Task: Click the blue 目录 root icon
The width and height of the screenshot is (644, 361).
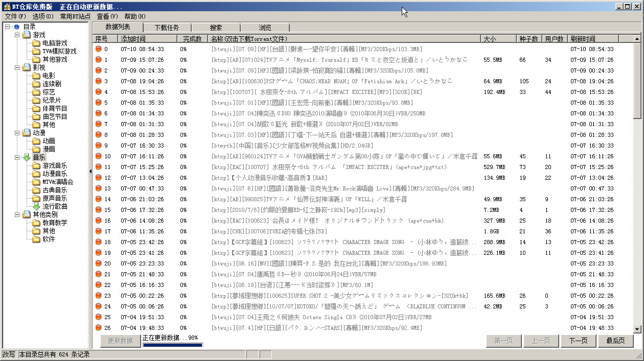Action: 17,27
